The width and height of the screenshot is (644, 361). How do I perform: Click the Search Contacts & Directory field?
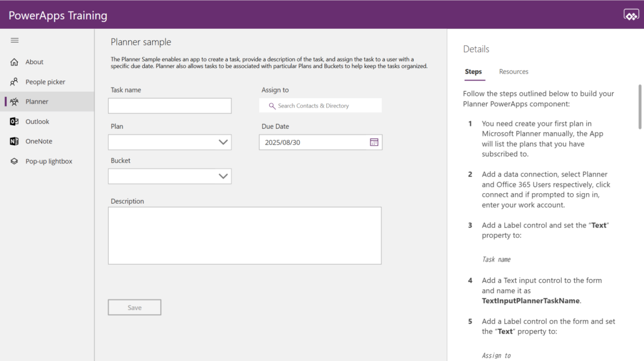tap(320, 106)
